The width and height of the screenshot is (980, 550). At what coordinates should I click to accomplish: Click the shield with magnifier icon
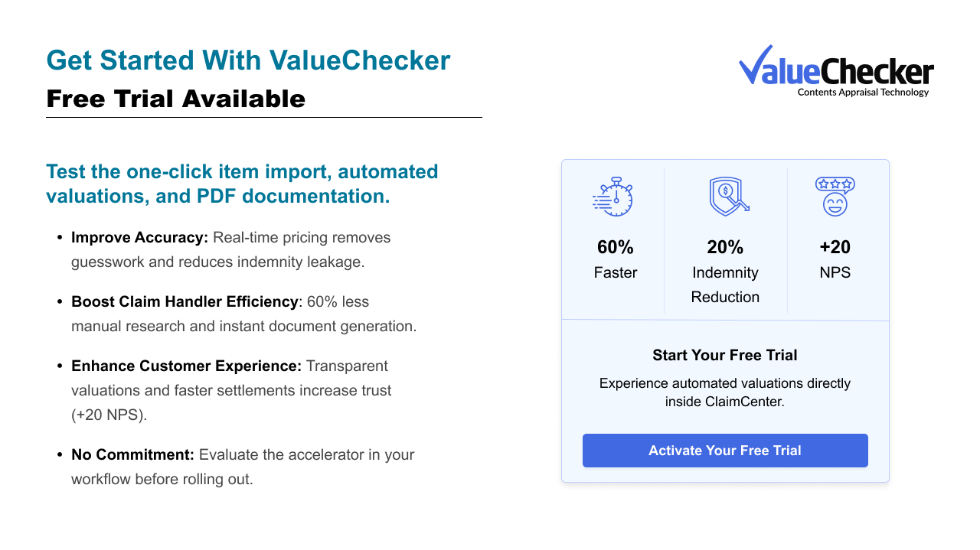point(727,197)
